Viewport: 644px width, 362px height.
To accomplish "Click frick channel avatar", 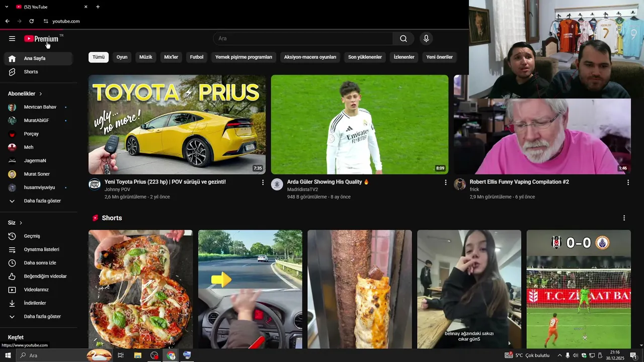I will [x=460, y=185].
